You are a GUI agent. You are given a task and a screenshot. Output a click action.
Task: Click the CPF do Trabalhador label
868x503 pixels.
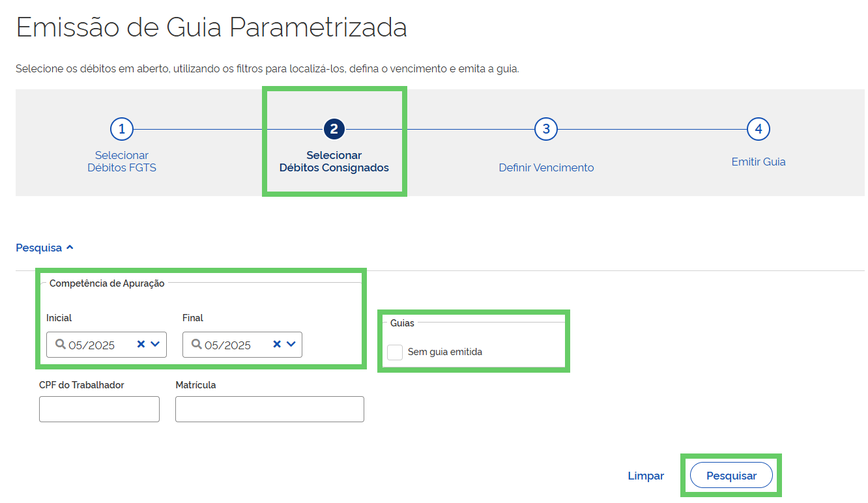81,385
